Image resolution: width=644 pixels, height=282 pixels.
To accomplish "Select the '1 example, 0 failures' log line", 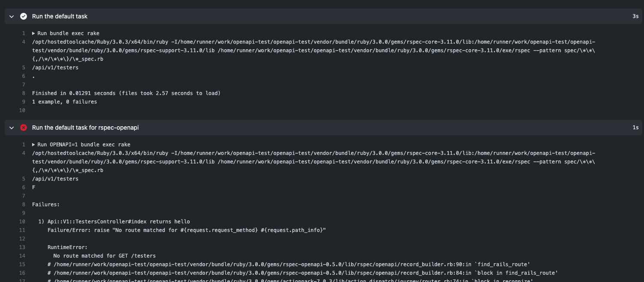I will (65, 102).
